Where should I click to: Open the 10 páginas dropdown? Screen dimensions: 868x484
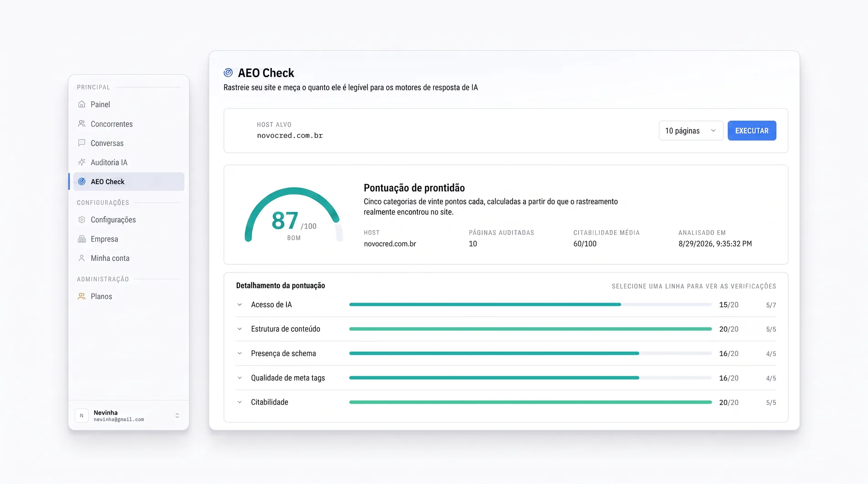click(691, 131)
